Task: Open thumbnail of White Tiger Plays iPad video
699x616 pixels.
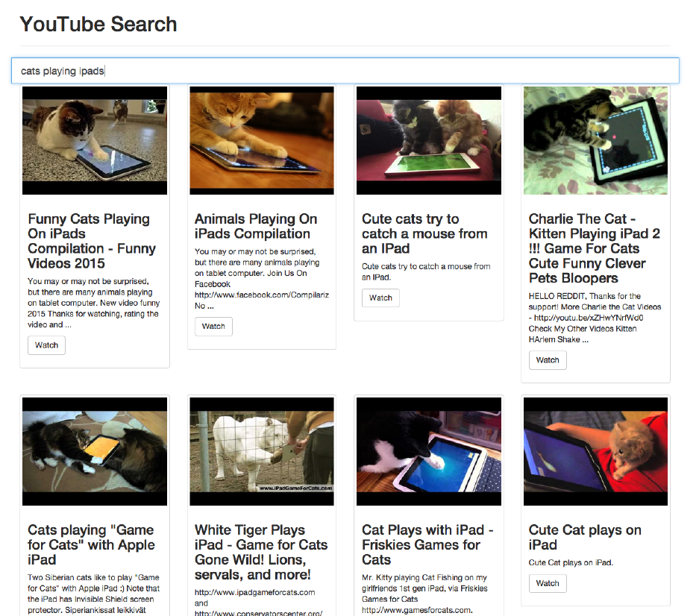Action: [262, 451]
